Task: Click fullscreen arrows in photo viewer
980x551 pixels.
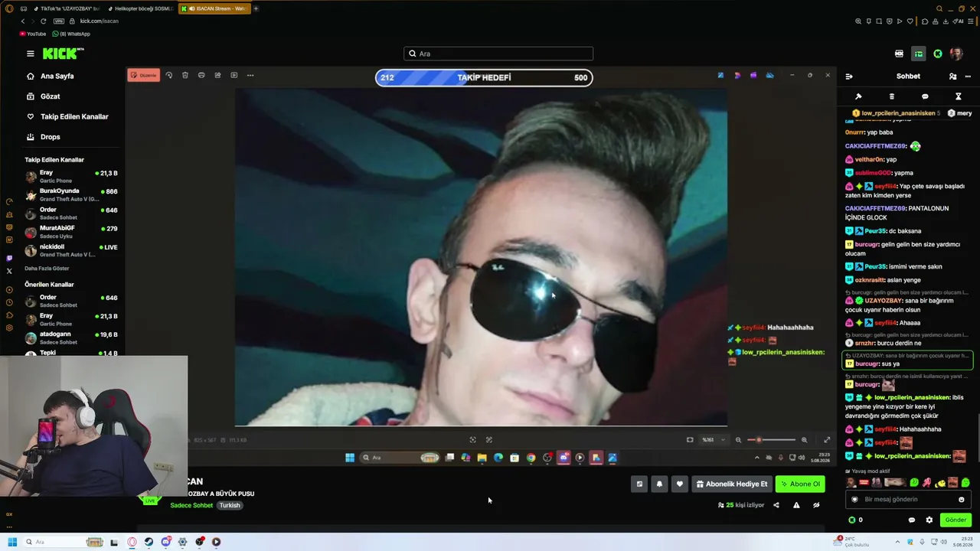Action: click(x=827, y=440)
